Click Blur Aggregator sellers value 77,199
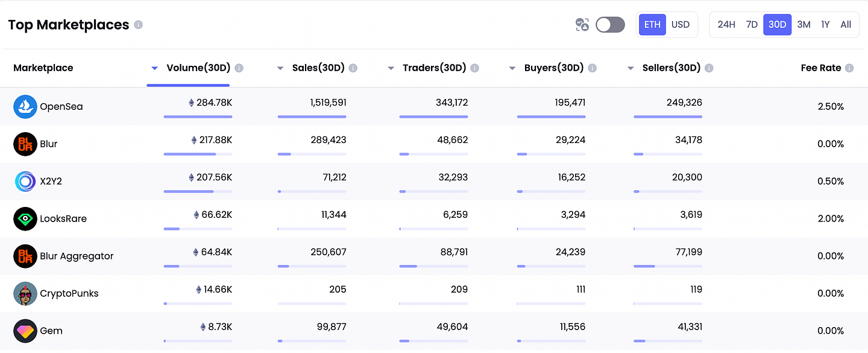 pyautogui.click(x=688, y=253)
